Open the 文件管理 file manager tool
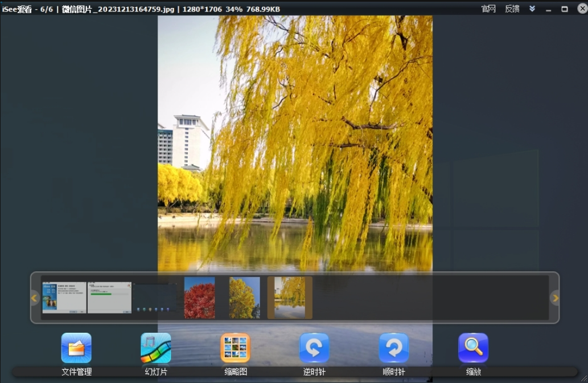The height and width of the screenshot is (383, 588). coord(76,348)
